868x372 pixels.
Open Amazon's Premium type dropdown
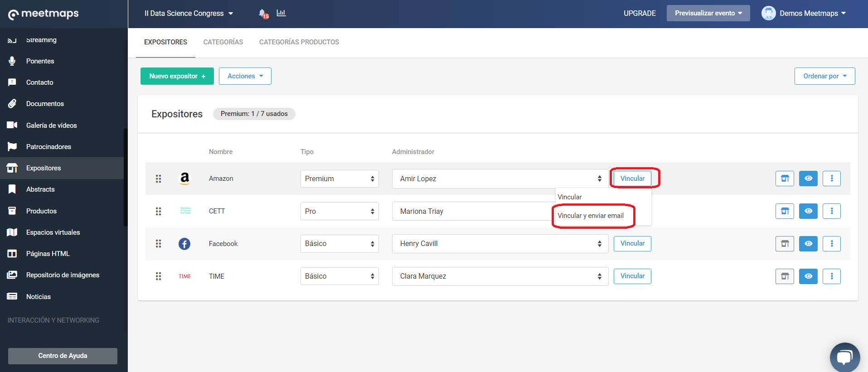(x=339, y=179)
